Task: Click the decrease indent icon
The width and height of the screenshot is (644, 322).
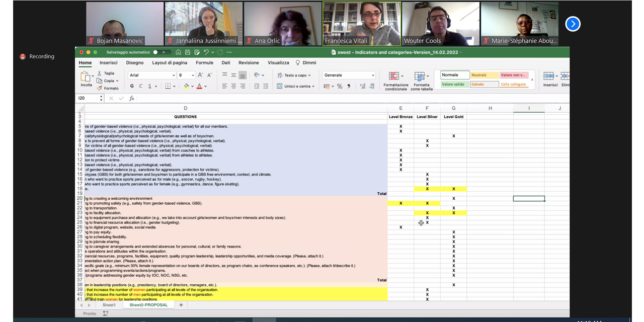Action: [257, 87]
